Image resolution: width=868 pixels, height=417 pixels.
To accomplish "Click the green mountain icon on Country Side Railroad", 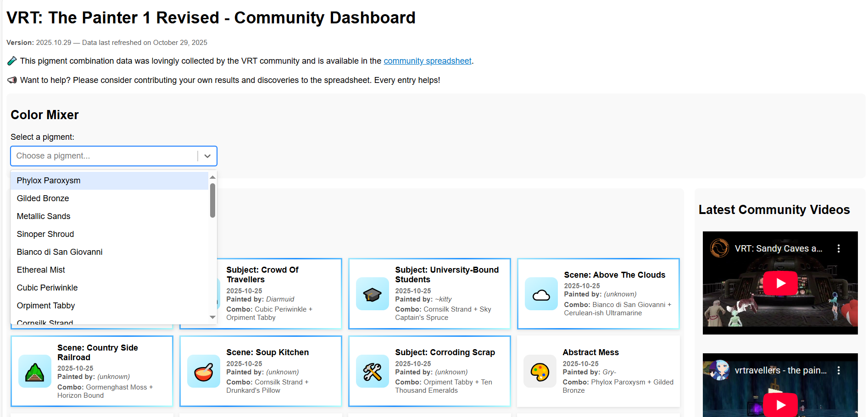I will [34, 372].
